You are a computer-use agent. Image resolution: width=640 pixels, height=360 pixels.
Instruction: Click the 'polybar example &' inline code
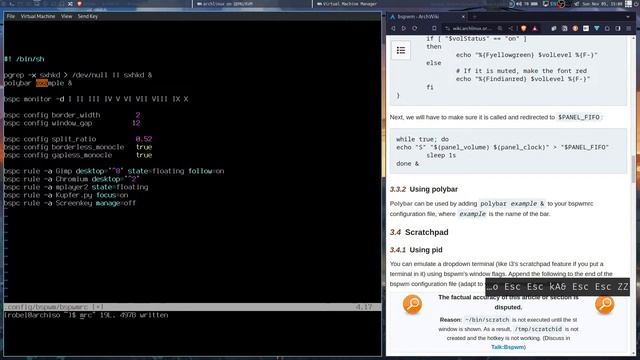point(512,204)
